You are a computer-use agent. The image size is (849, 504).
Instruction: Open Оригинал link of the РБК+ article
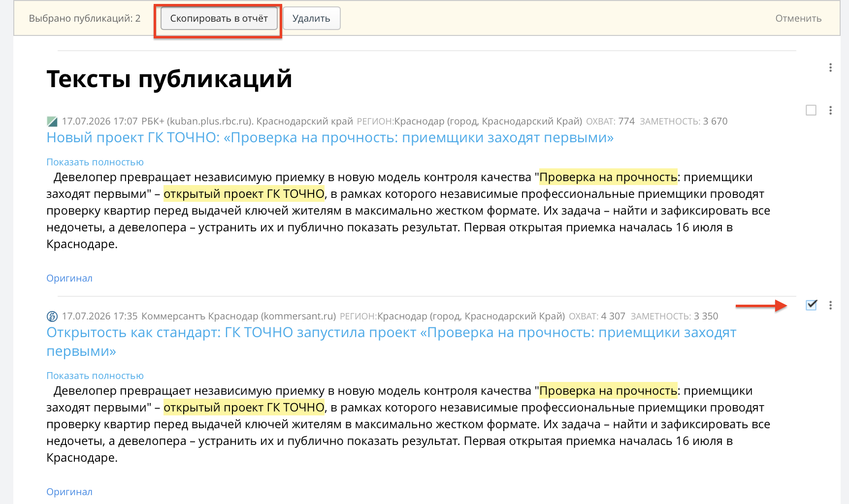[69, 278]
